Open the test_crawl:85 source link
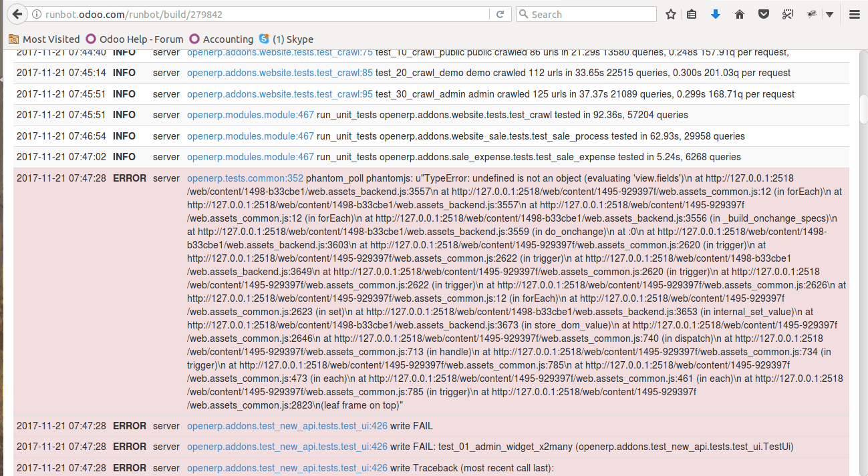 (280, 73)
